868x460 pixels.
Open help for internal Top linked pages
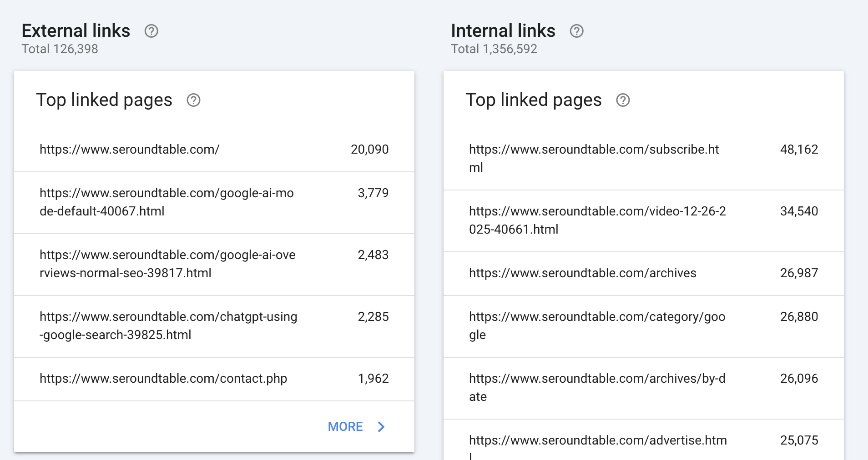coord(623,100)
